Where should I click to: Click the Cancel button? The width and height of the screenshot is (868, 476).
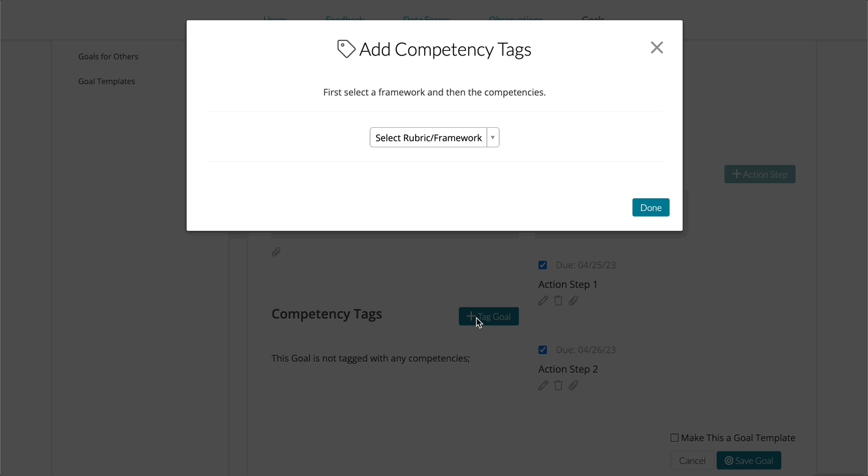[692, 460]
